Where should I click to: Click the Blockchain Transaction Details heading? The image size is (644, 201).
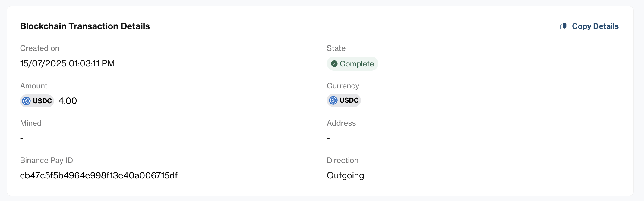coord(85,26)
